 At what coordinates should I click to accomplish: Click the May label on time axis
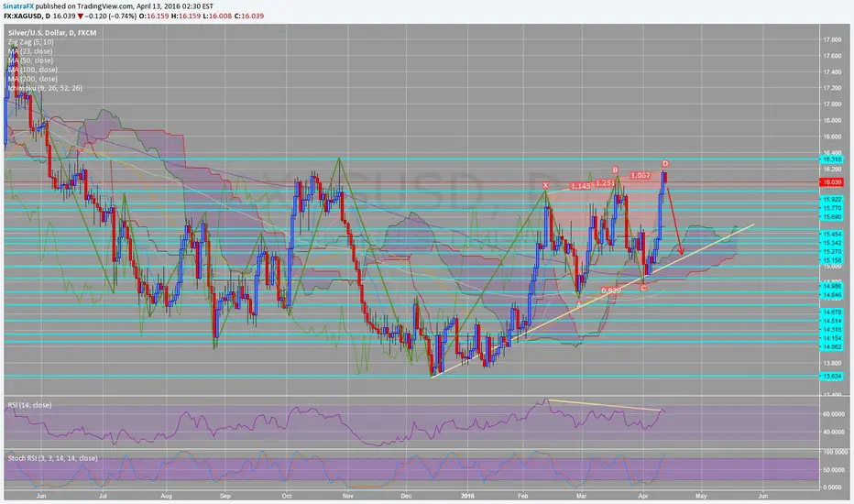tap(701, 496)
